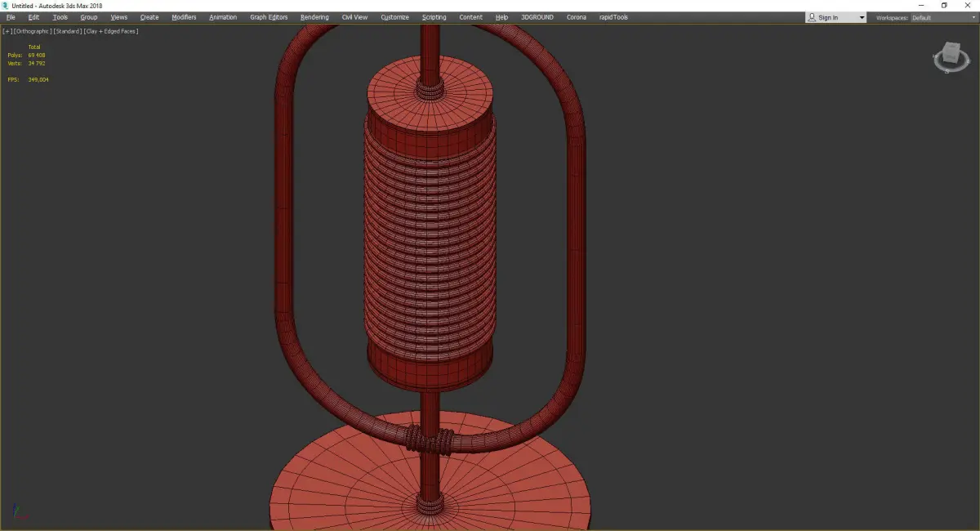Open the Scripting menu
This screenshot has height=531, width=980.
pos(434,17)
